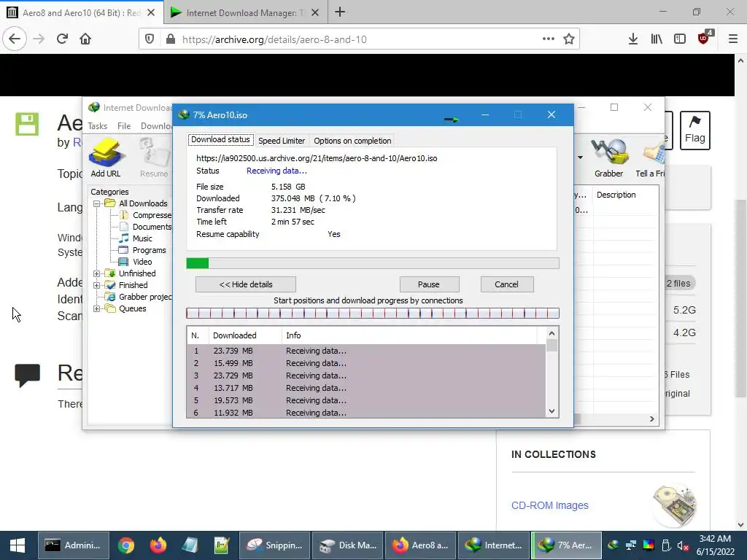Open File menu in IDM
The image size is (747, 560).
124,125
